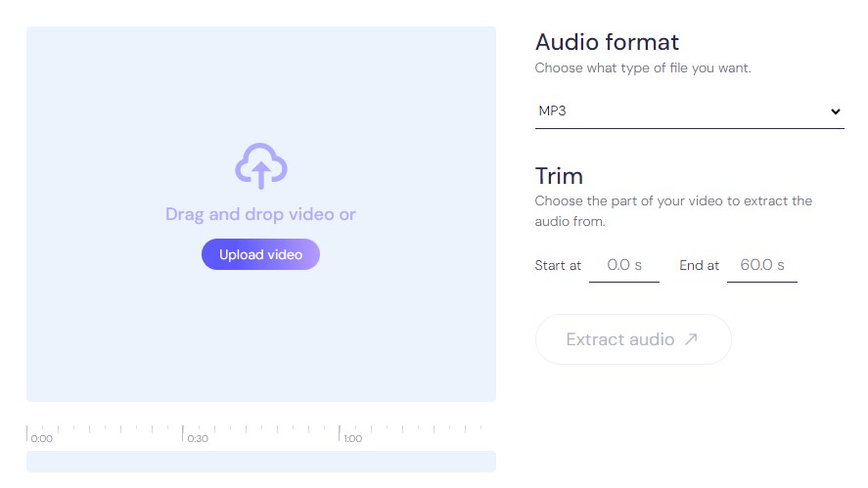Click the Audio format heading

click(607, 42)
